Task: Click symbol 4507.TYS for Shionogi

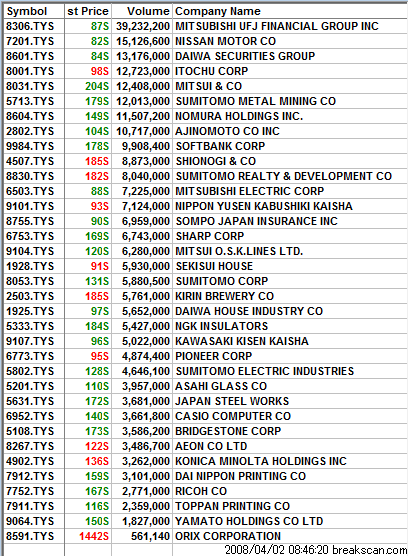Action: (30, 161)
